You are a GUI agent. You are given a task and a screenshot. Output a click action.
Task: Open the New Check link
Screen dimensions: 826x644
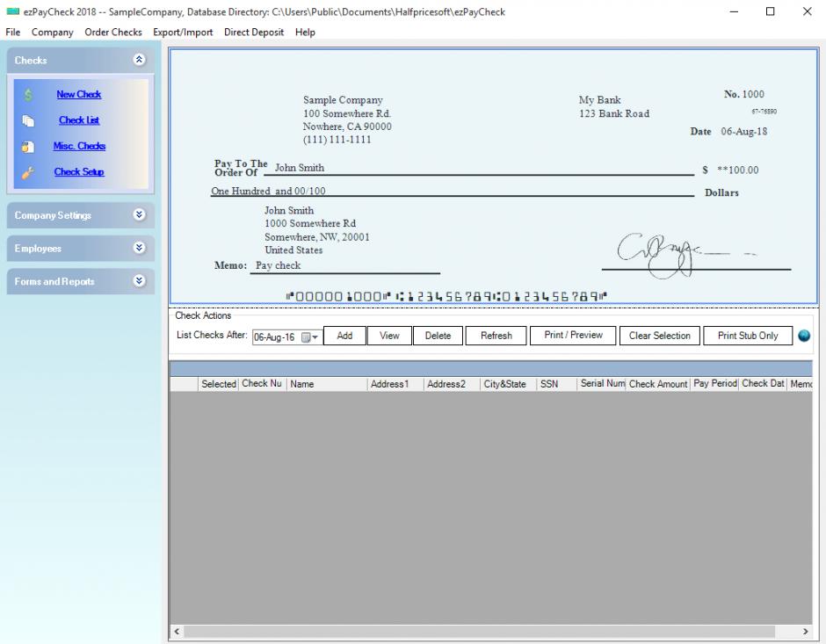[x=79, y=94]
